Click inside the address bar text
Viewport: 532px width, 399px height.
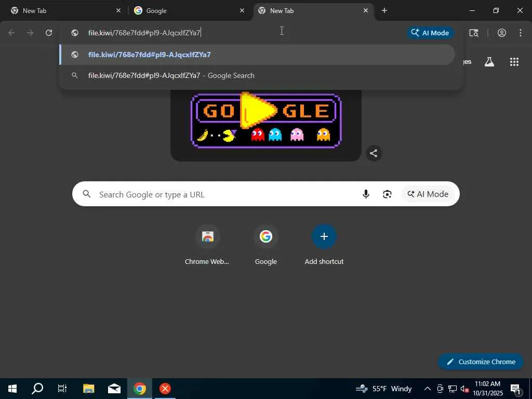[144, 33]
